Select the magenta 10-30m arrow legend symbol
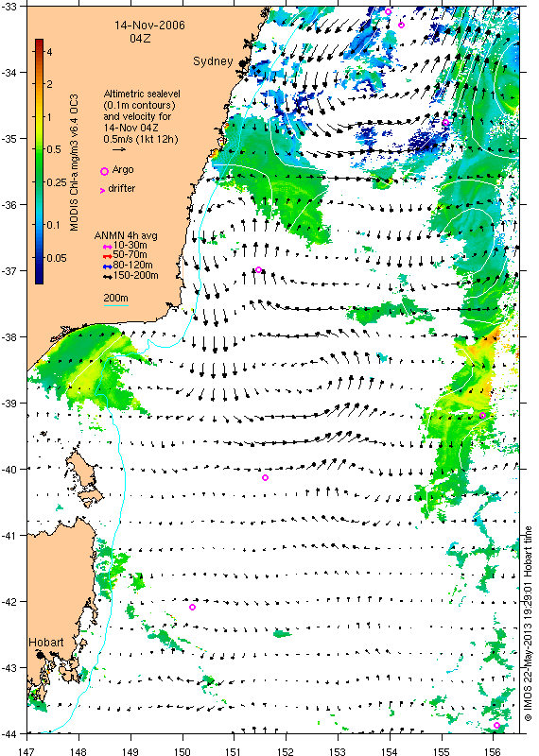The width and height of the screenshot is (539, 756). [x=108, y=247]
